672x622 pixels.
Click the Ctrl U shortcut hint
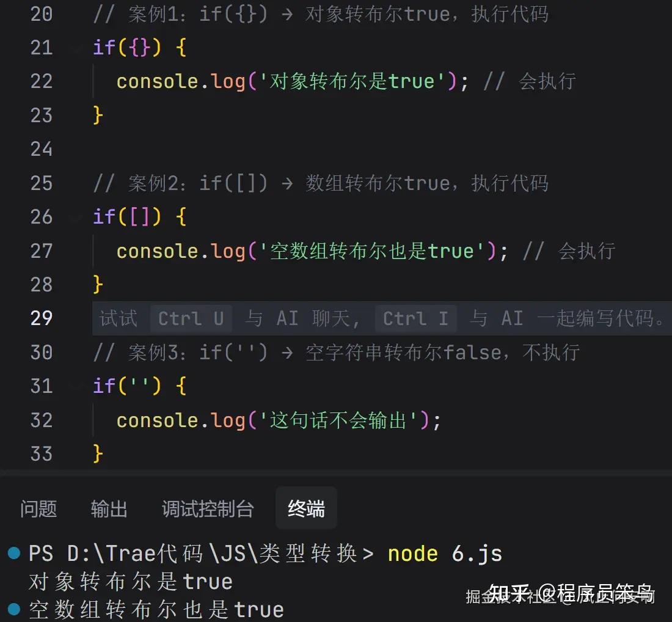191,318
